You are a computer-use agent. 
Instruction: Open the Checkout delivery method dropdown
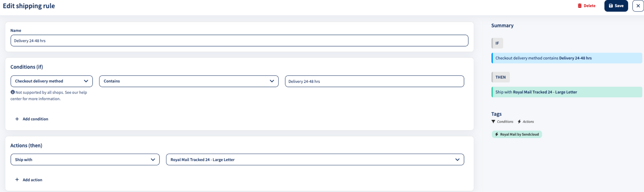point(52,81)
